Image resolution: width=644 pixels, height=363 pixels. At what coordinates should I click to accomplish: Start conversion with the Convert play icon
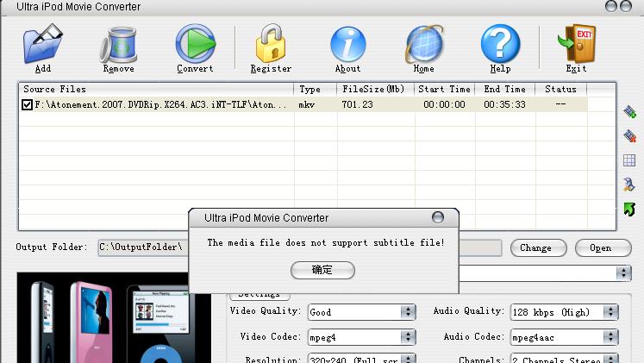(x=195, y=43)
